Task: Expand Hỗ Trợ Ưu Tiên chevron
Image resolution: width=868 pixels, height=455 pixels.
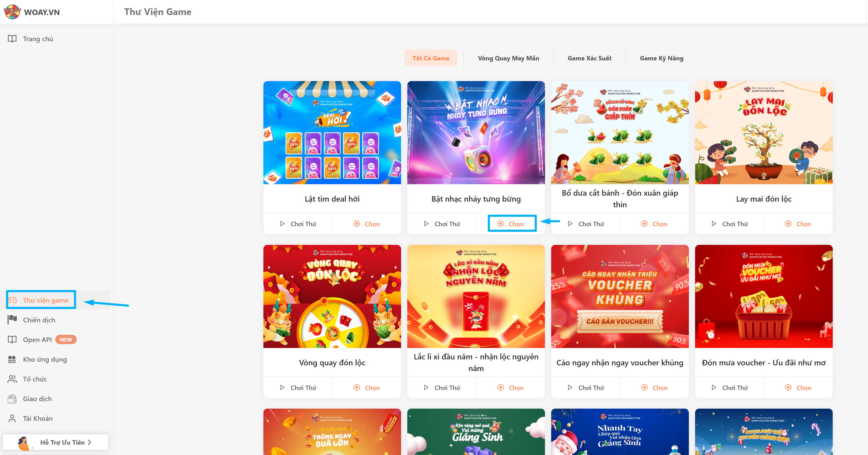Action: 90,442
